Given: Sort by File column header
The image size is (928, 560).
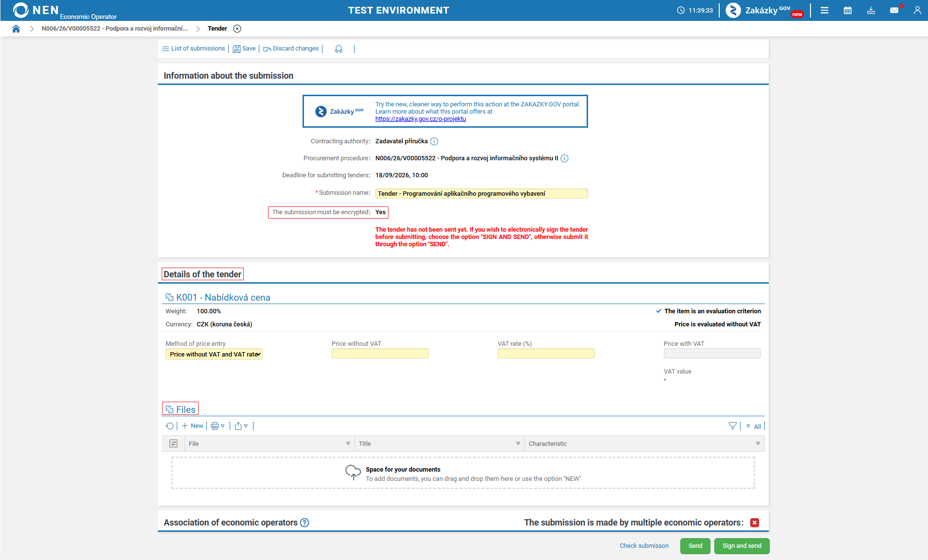Looking at the screenshot, I should pos(194,443).
